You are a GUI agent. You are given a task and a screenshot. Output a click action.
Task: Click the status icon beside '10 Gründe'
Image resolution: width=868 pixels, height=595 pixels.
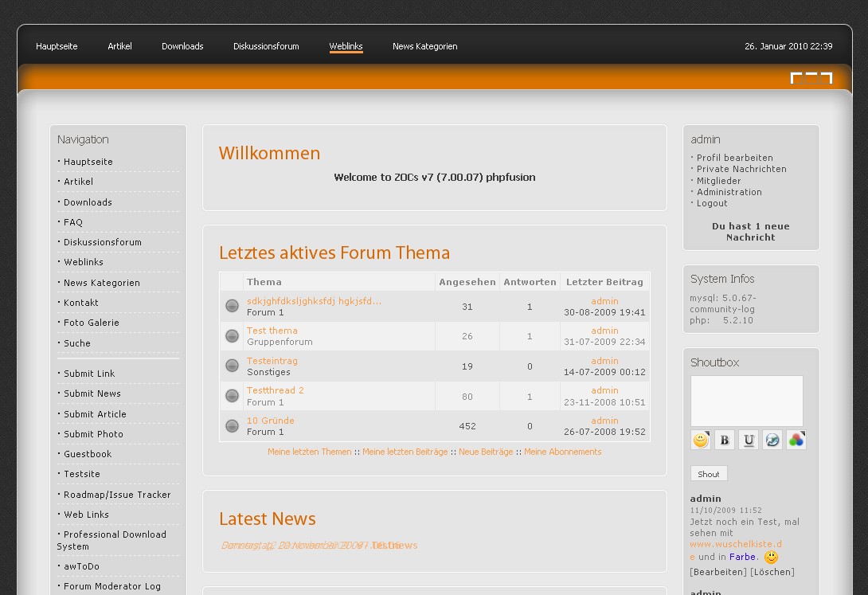[x=232, y=426]
